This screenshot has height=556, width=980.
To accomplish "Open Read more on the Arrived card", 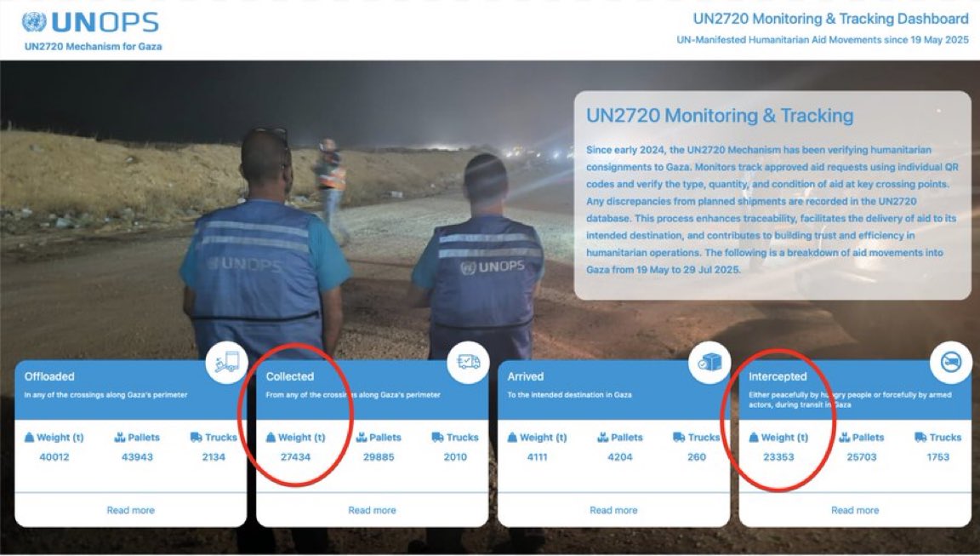I will (613, 510).
